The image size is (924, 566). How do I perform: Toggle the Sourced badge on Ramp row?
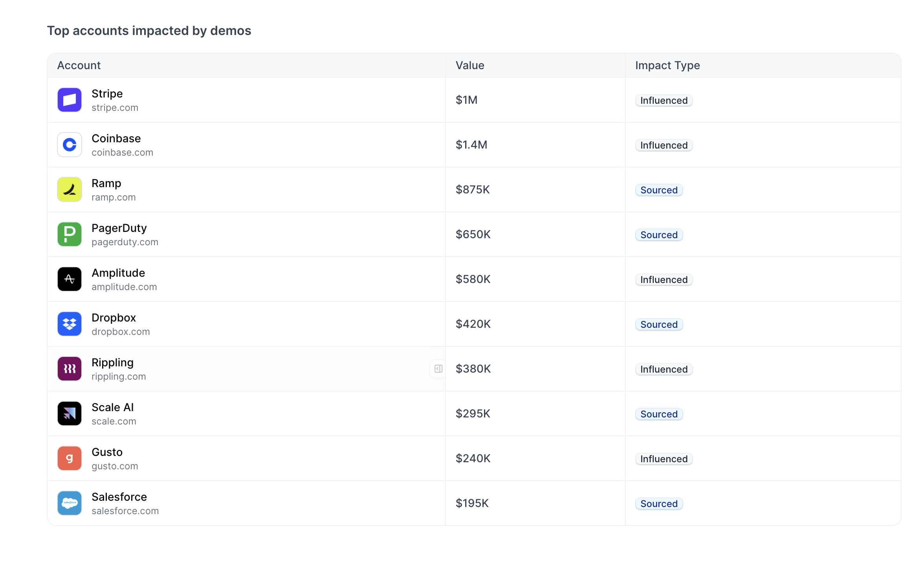click(659, 190)
